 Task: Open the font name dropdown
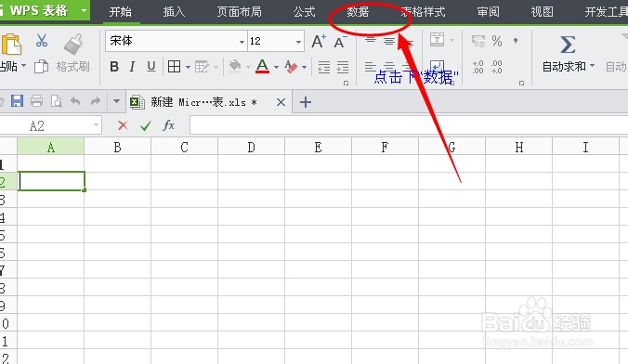point(242,42)
